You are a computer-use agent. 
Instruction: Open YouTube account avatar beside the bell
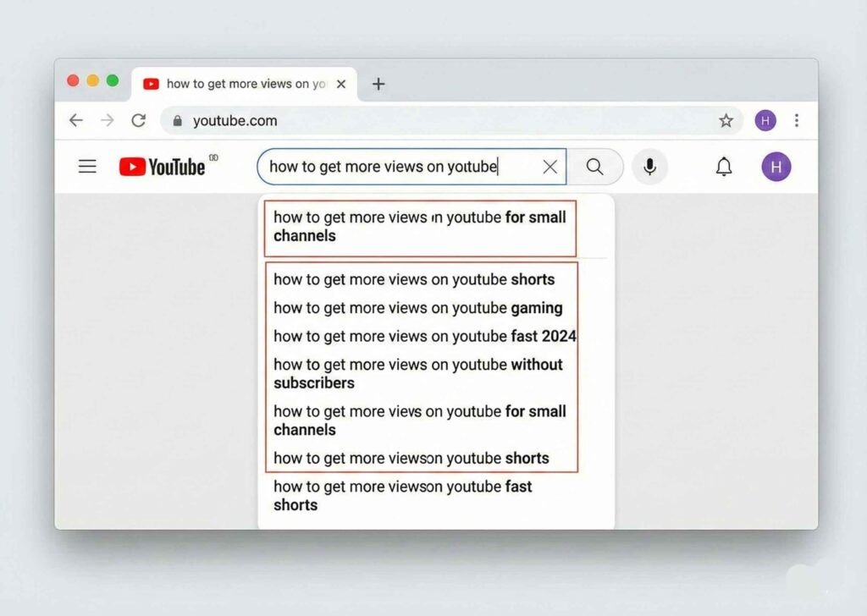[x=776, y=167]
